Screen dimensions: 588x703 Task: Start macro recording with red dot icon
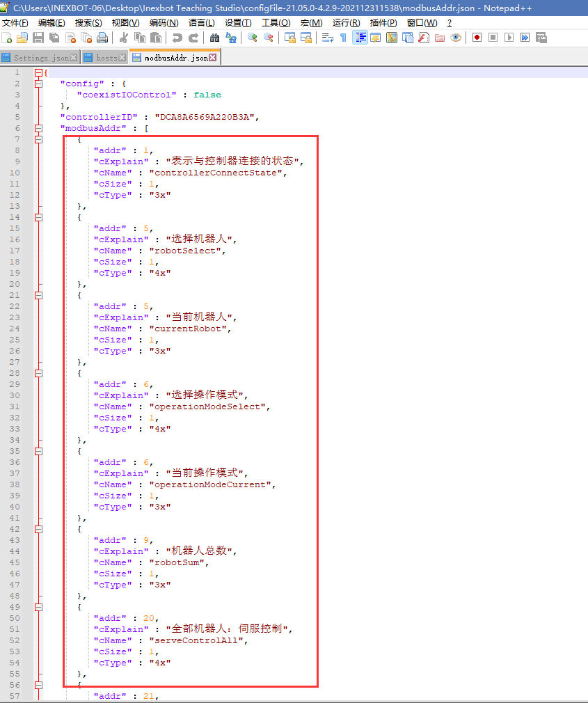pos(477,38)
